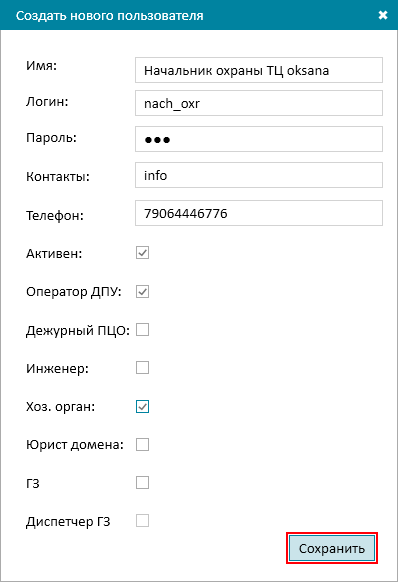Image resolution: width=398 pixels, height=582 pixels.
Task: Click the Хоз. орган label
Action: click(x=61, y=407)
